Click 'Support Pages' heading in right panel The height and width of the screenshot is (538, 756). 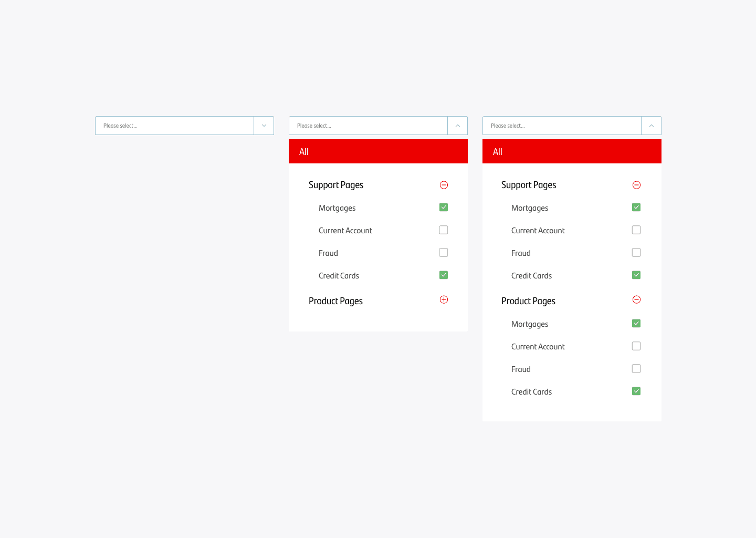tap(529, 185)
